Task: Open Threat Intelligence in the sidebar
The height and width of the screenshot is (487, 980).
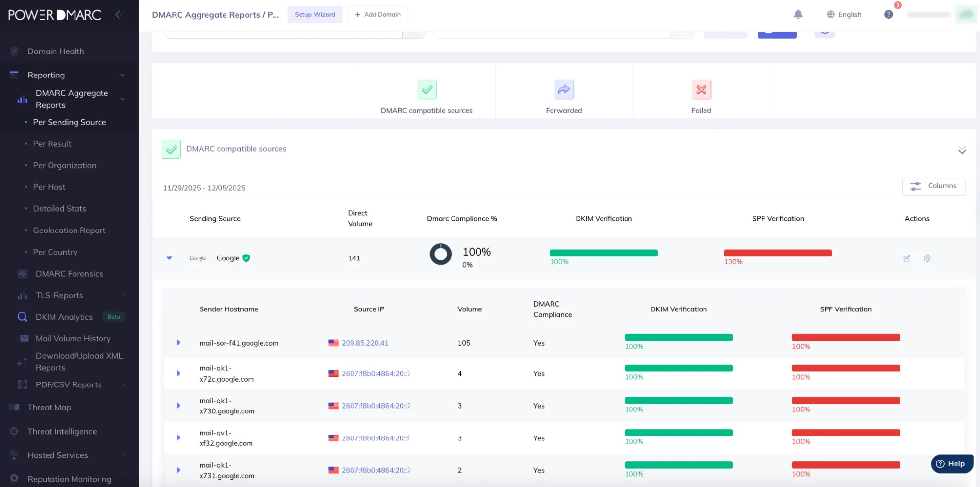Action: click(62, 431)
